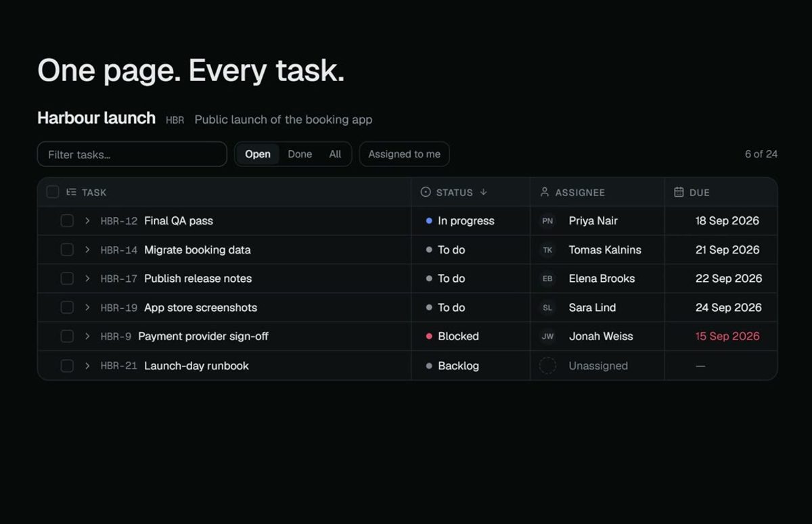The height and width of the screenshot is (524, 812).
Task: Click the Unassigned assignee cell
Action: (x=597, y=366)
